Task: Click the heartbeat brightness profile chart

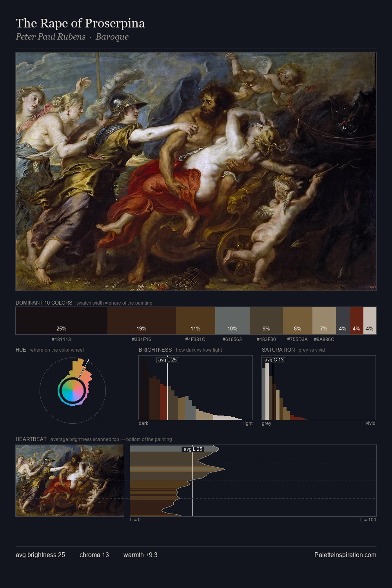Action: (x=253, y=481)
